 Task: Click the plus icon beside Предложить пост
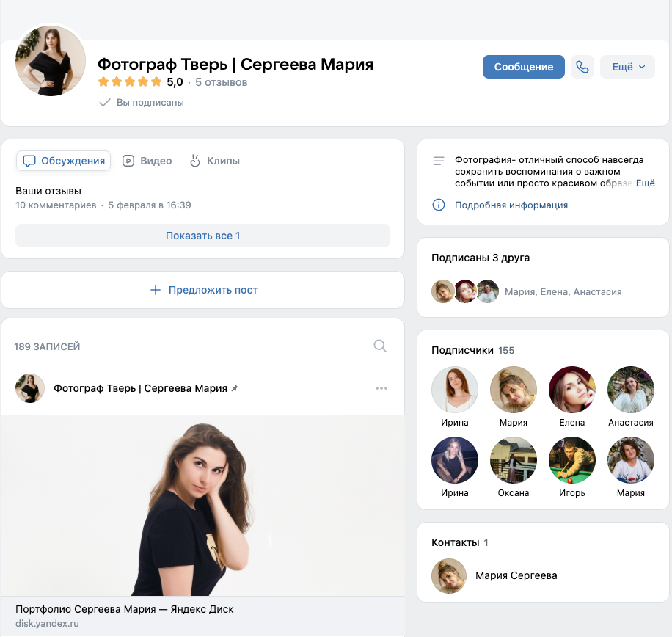coord(155,290)
